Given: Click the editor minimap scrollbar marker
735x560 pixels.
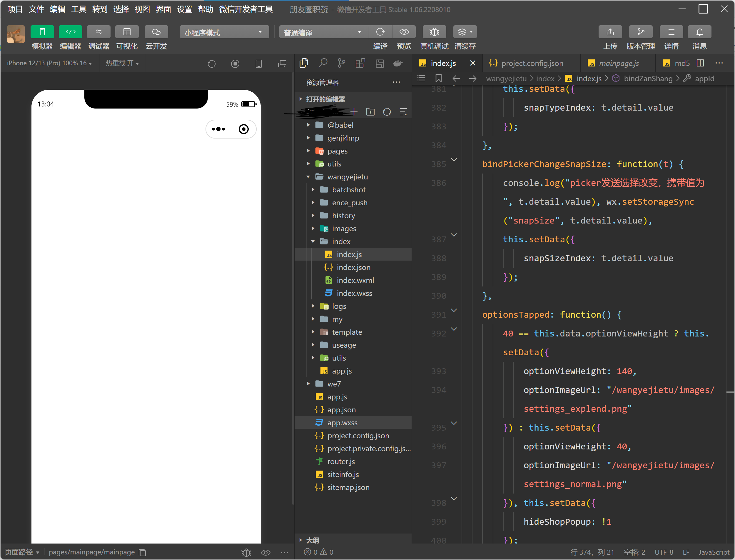Looking at the screenshot, I should [730, 392].
